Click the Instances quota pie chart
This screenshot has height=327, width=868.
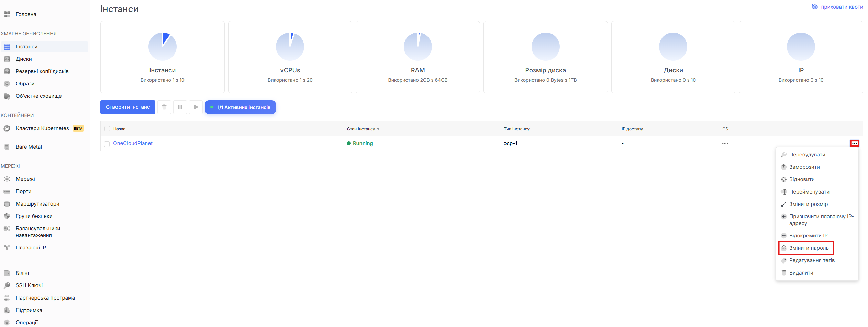click(163, 47)
